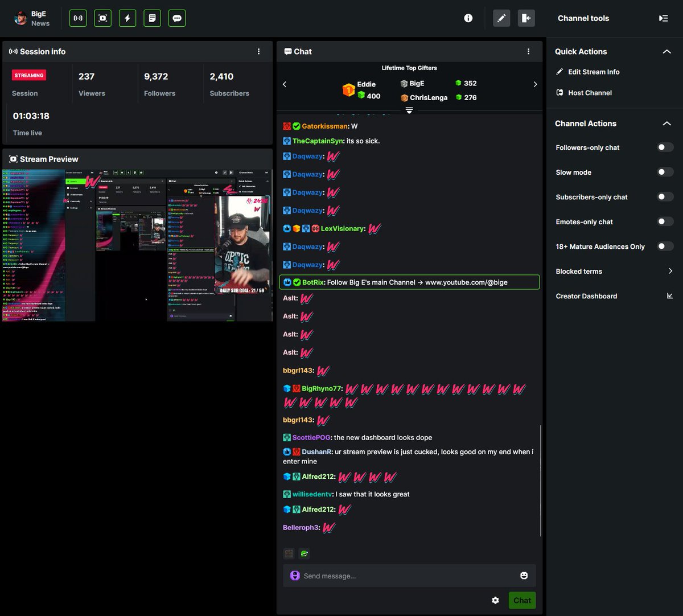The height and width of the screenshot is (616, 683).
Task: Open the stream preview tool from top toolbar
Action: [x=102, y=18]
